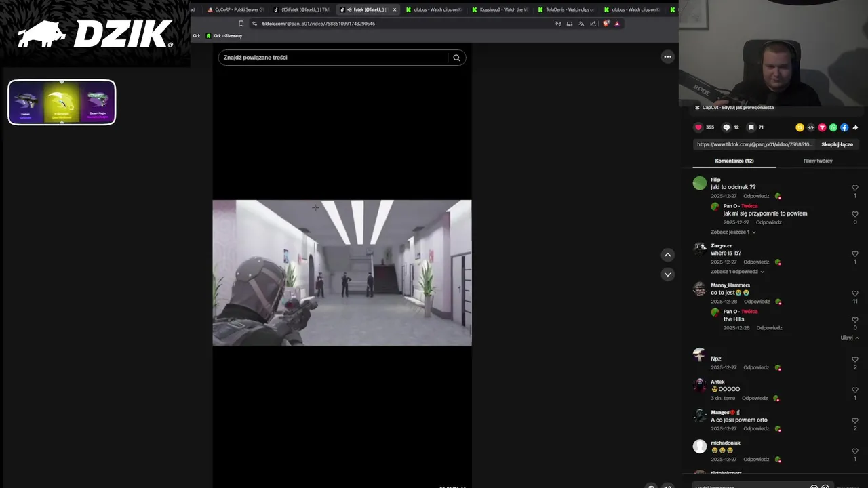Screen dimensions: 868x488
Task: Open more share options arrow
Action: tap(856, 127)
